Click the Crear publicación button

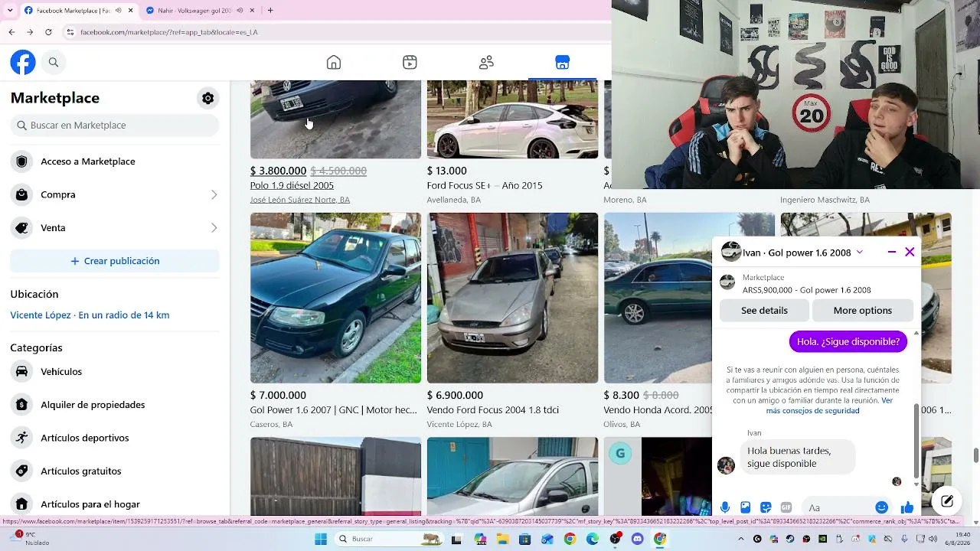pyautogui.click(x=115, y=261)
